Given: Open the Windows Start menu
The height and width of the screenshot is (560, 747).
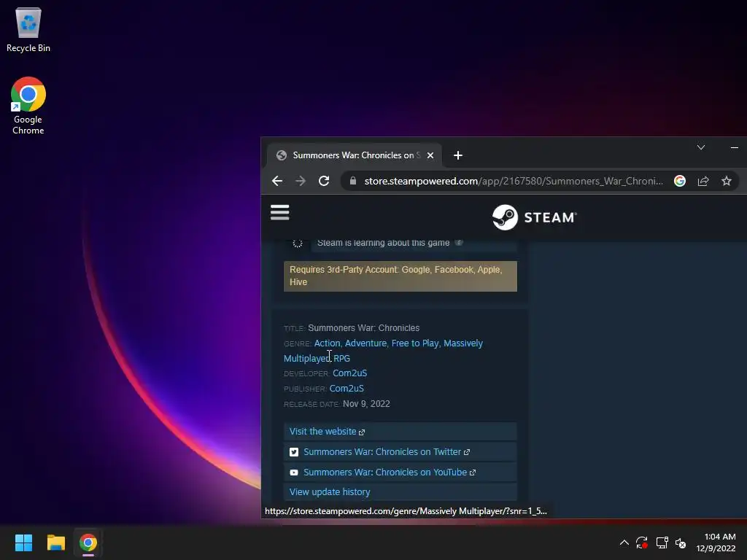Looking at the screenshot, I should click(x=23, y=542).
